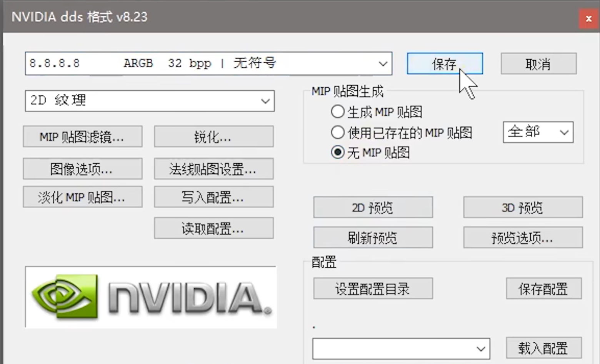Open the 淡化 MIP 贴图... dialog
The width and height of the screenshot is (600, 364).
click(82, 197)
